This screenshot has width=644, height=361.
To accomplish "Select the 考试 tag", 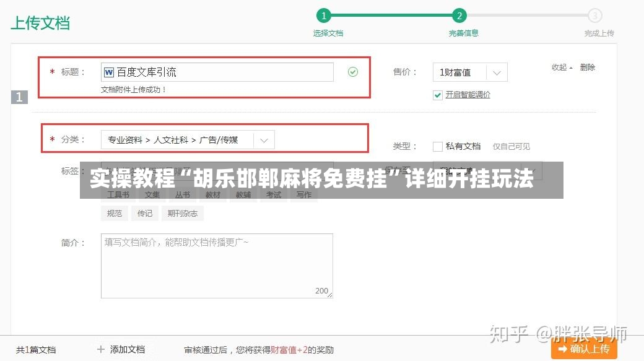I will 274,194.
